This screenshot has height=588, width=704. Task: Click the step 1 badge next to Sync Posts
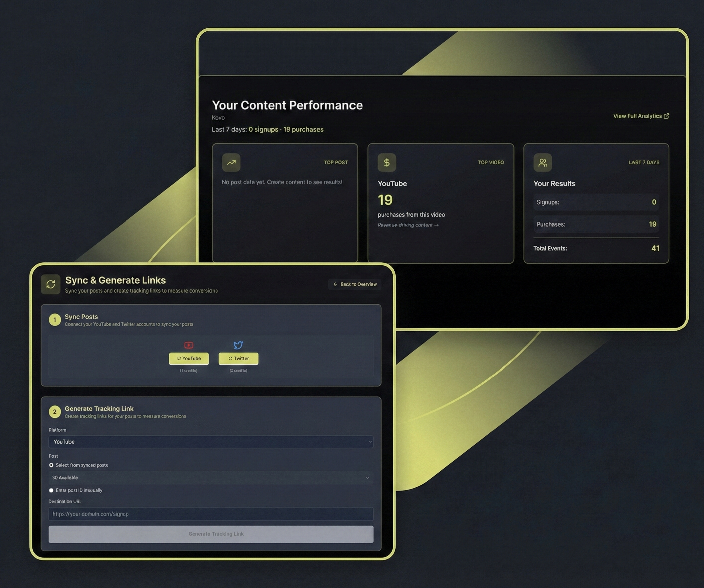pyautogui.click(x=55, y=320)
